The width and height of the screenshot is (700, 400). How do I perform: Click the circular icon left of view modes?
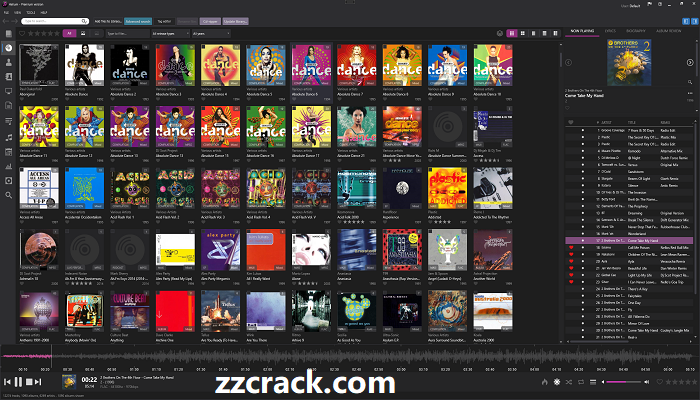point(500,33)
